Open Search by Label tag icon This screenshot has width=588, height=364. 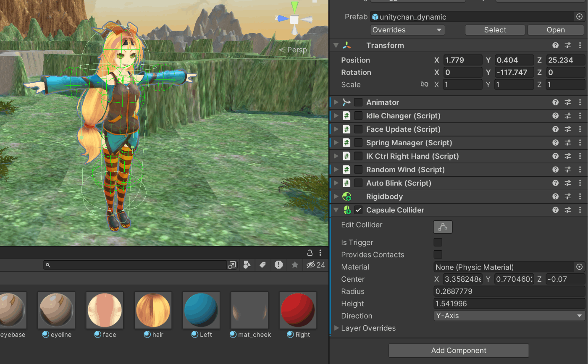point(263,265)
